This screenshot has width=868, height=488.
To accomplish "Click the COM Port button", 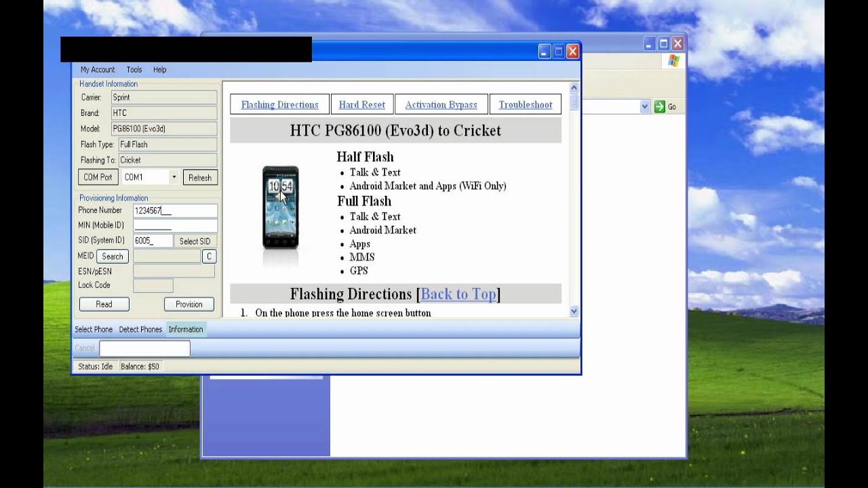I will tap(98, 178).
